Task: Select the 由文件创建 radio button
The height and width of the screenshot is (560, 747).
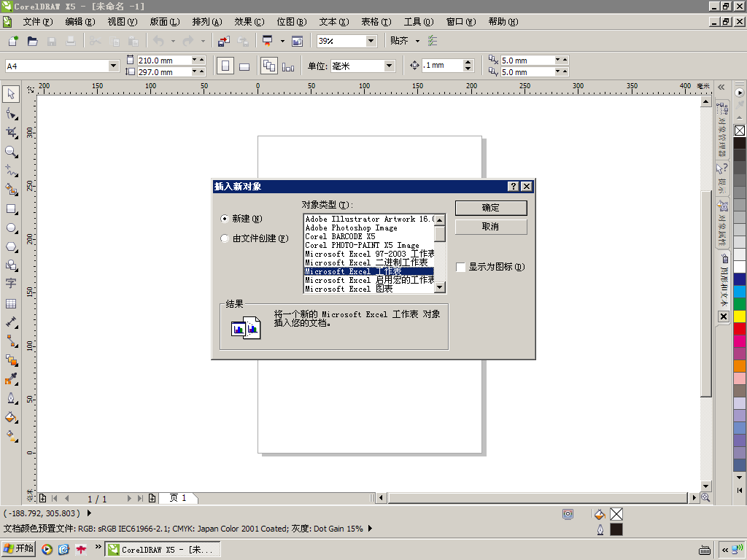Action: tap(225, 238)
